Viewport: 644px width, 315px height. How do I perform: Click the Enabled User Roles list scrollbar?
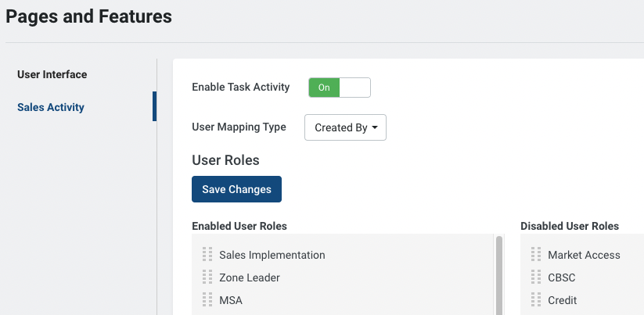(499, 275)
